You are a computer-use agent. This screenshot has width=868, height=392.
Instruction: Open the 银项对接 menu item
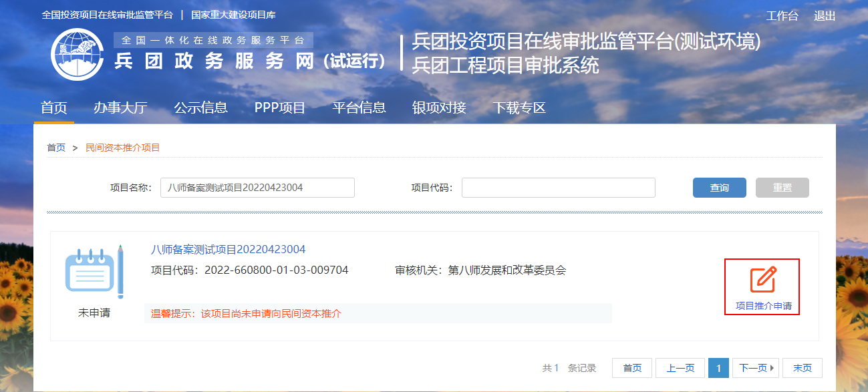tap(439, 108)
